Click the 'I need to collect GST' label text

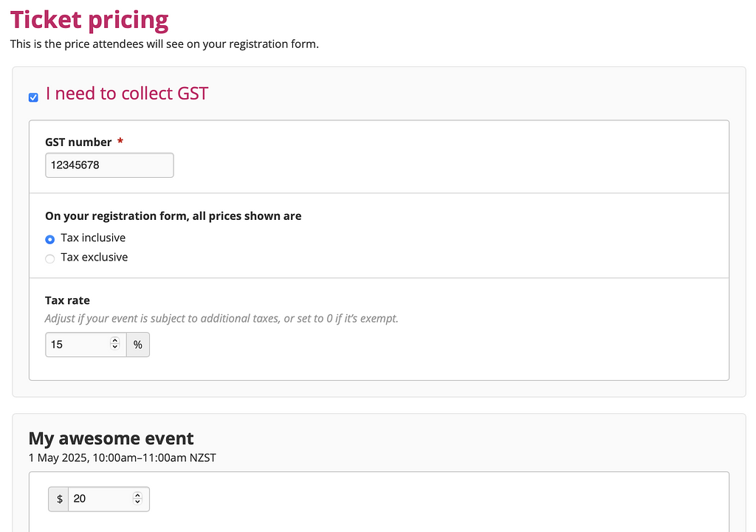click(127, 93)
